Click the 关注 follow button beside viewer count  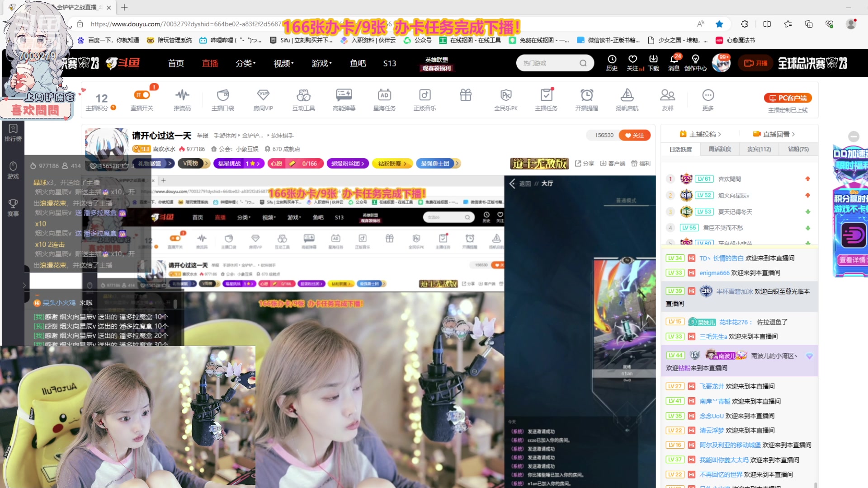click(634, 135)
